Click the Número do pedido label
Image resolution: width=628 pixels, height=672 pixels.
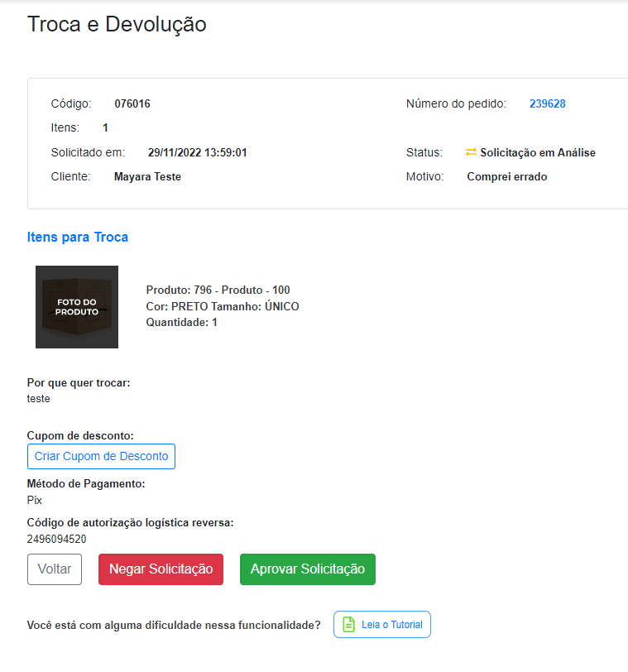(x=456, y=103)
